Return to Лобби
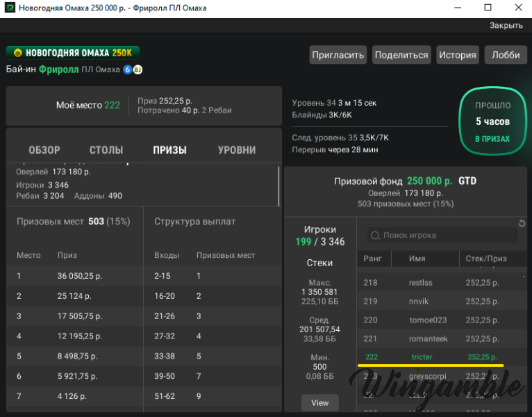This screenshot has height=417, width=532. coord(506,56)
